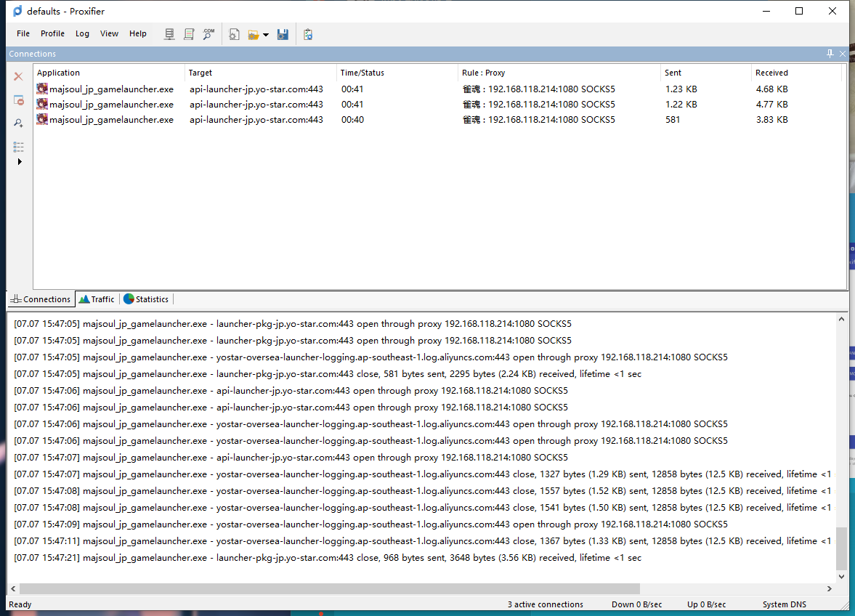The image size is (855, 616).
Task: Sort by the Time/Status column header
Action: coord(397,73)
